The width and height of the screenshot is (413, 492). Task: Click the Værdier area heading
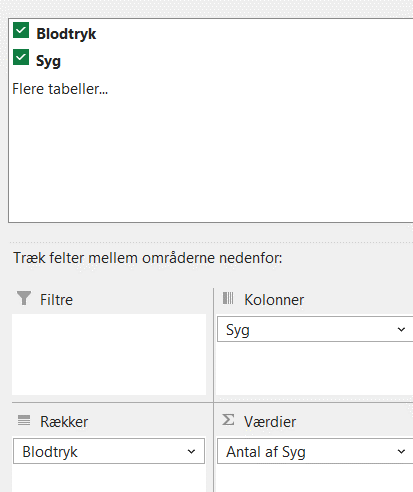(x=270, y=422)
